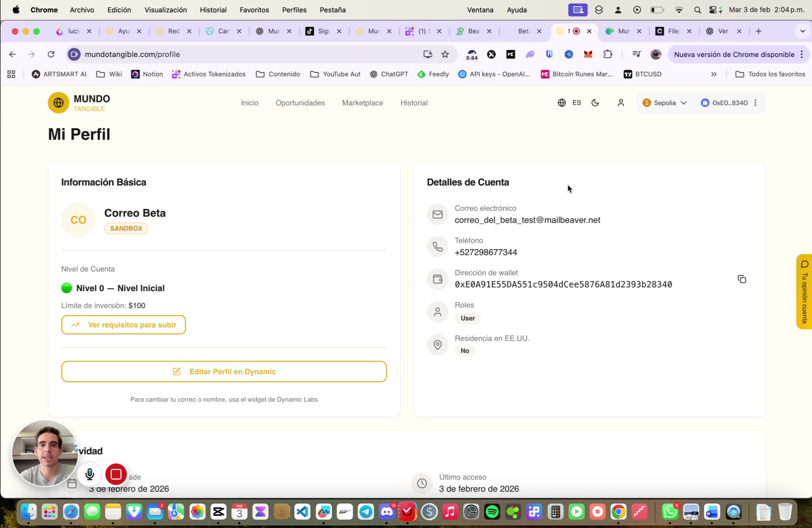
Task: Open the Chrome extensions puzzle icon
Action: pos(608,54)
